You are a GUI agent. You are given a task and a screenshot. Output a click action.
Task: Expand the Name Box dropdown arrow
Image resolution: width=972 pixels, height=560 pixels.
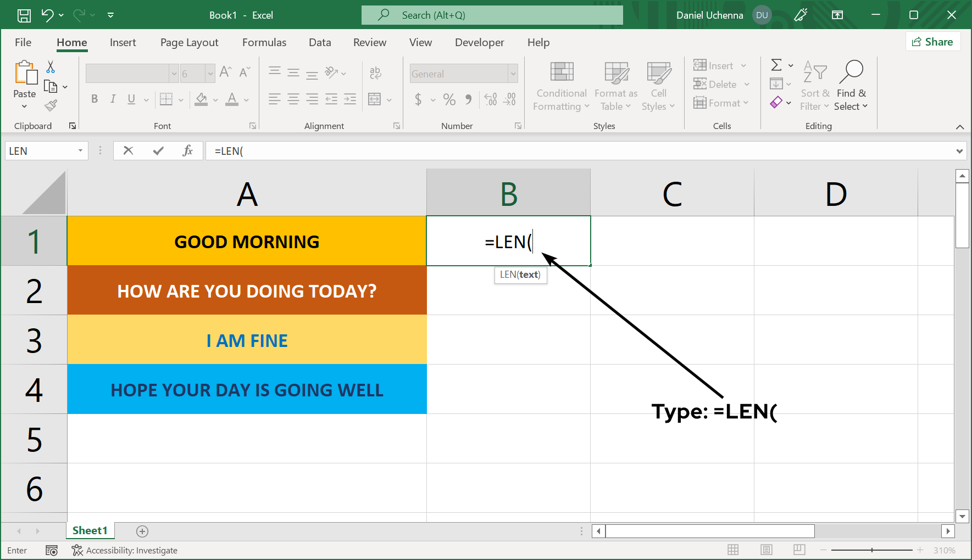tap(80, 151)
